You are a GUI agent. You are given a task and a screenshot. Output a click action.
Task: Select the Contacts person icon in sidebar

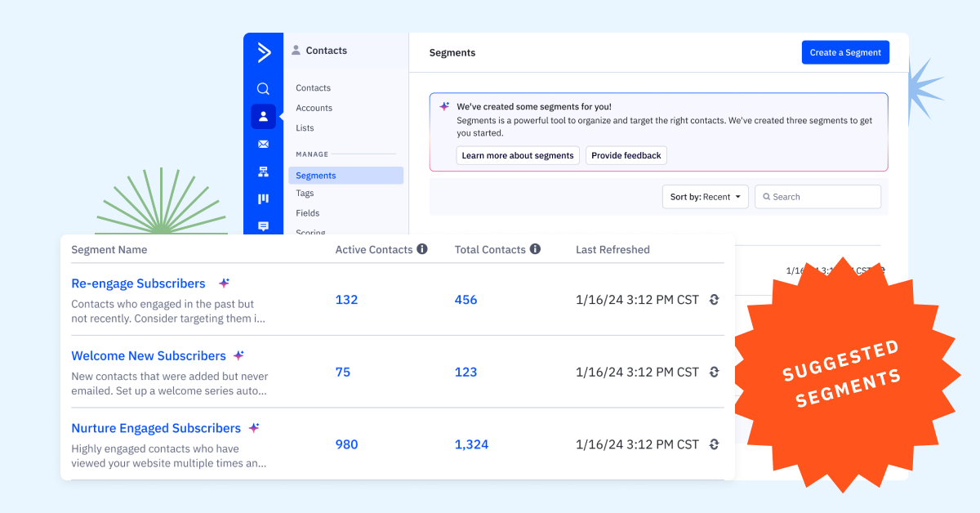pos(263,117)
